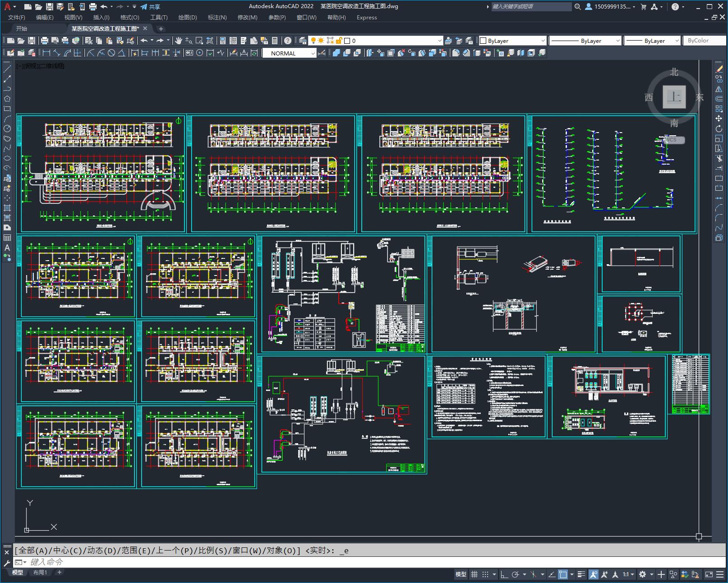The width and height of the screenshot is (728, 583).
Task: Expand the annotation scale 1:1 dropdown
Action: (628, 574)
